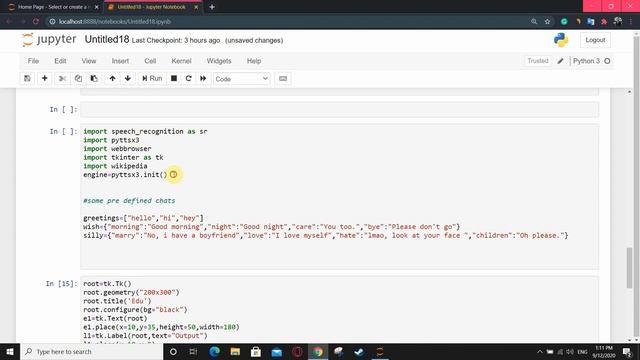Click the Python logo in header
This screenshot has height=360, width=640.
click(x=561, y=40)
